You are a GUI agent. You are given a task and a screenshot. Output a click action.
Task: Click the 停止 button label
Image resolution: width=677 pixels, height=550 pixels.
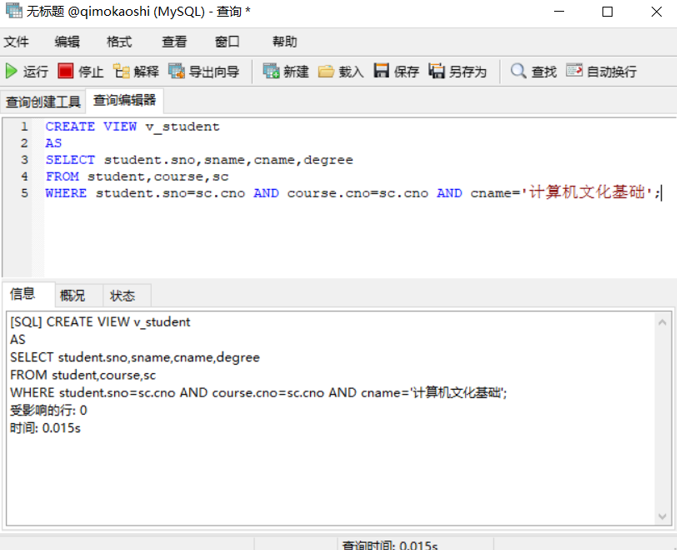[x=91, y=72]
